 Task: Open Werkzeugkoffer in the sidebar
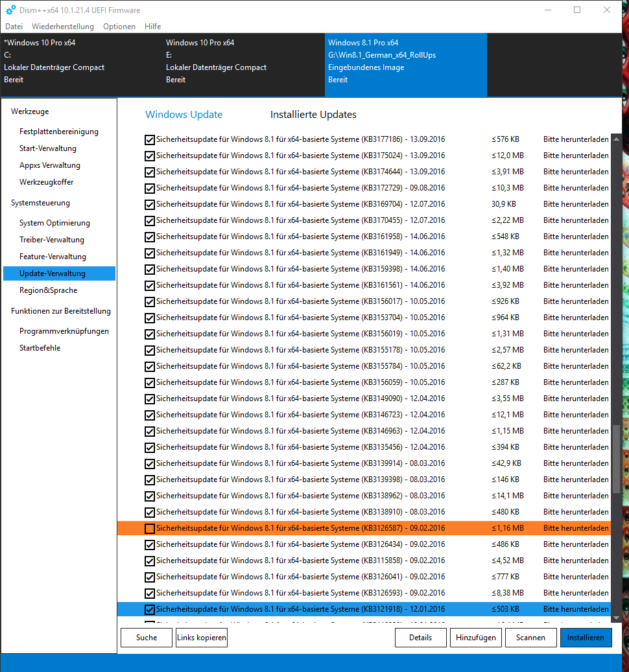pos(46,182)
